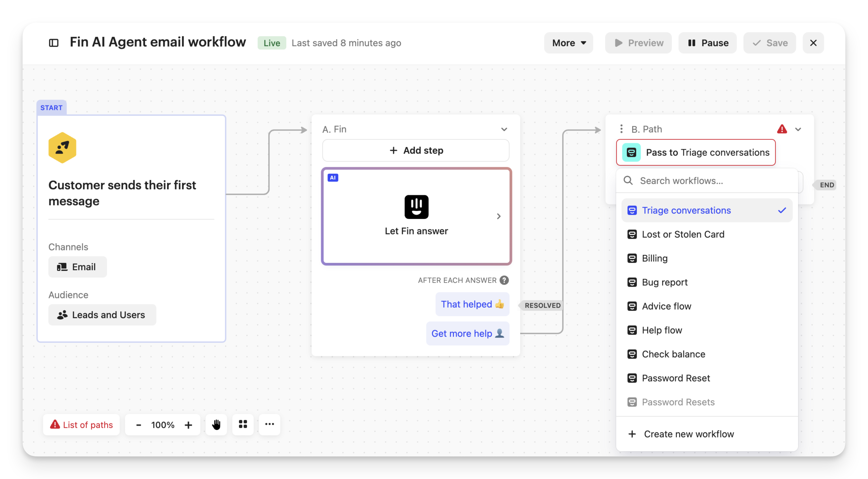Click the Live status badge
This screenshot has width=868, height=479.
(272, 43)
